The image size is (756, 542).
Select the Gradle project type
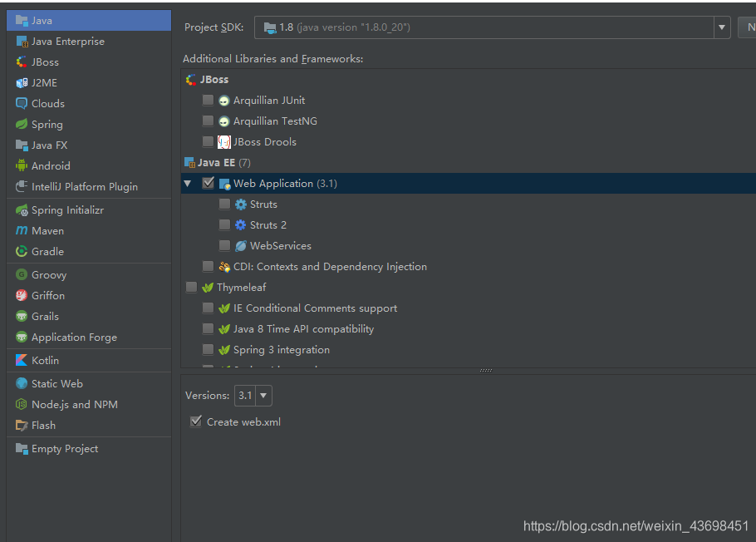point(89,251)
